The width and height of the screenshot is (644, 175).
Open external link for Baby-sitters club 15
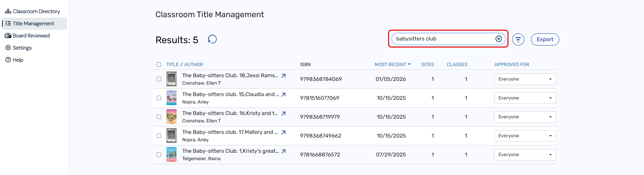point(283,95)
